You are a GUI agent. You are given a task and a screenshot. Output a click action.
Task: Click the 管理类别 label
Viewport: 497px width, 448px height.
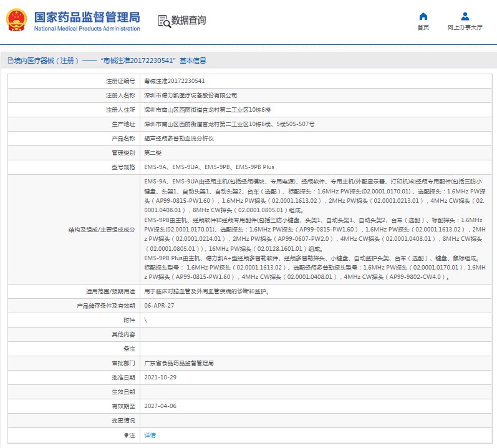coord(123,153)
